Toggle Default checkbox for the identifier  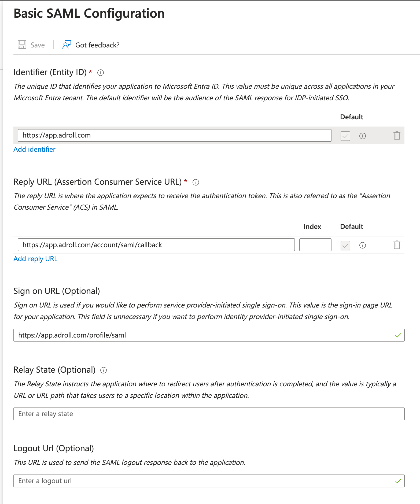(x=345, y=136)
